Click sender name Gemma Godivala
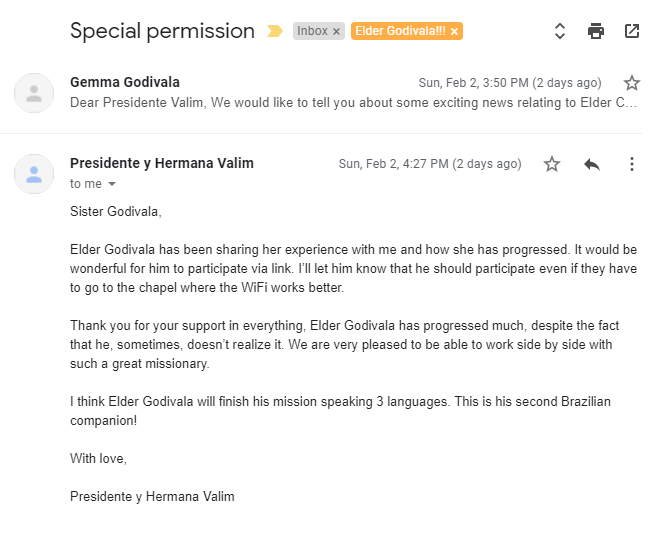Viewport: 657px width, 534px height. pyautogui.click(x=125, y=82)
